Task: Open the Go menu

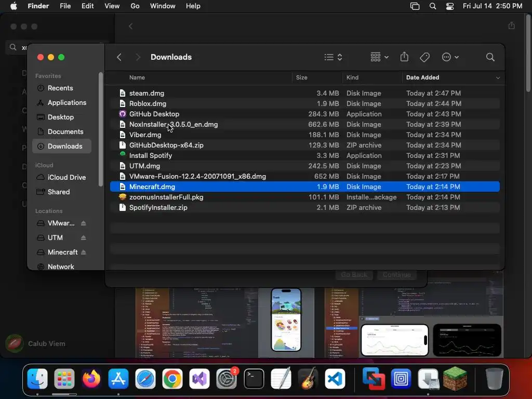Action: click(x=135, y=6)
